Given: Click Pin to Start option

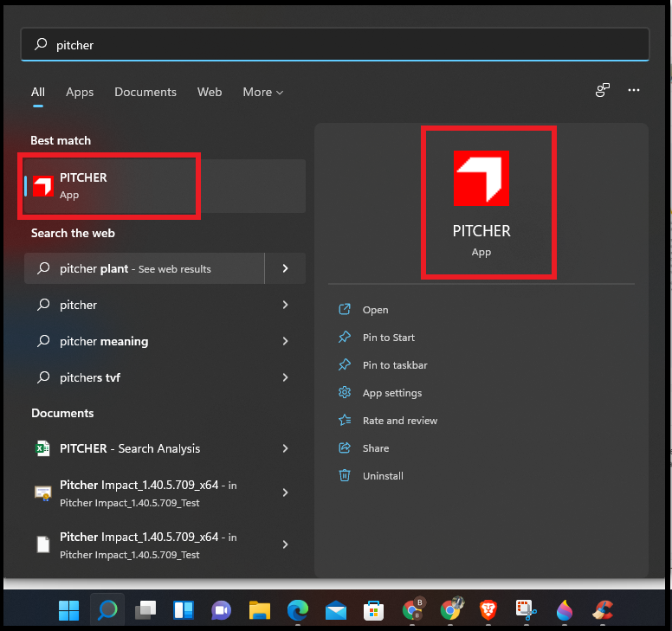Looking at the screenshot, I should [x=388, y=338].
